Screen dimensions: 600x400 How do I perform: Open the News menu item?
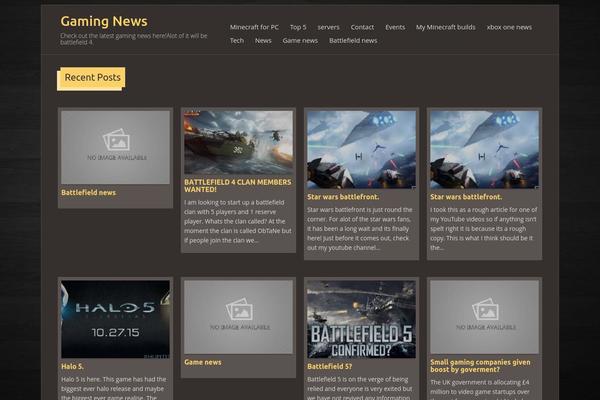pyautogui.click(x=263, y=41)
